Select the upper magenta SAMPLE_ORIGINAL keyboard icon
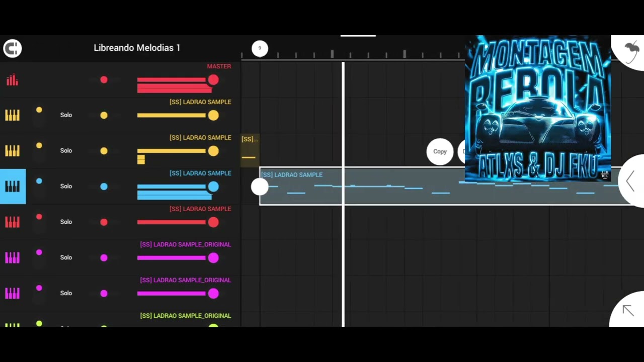 pos(12,257)
